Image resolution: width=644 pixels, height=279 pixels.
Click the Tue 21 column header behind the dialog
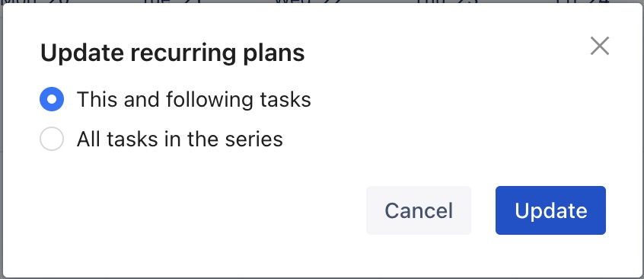point(172,2)
